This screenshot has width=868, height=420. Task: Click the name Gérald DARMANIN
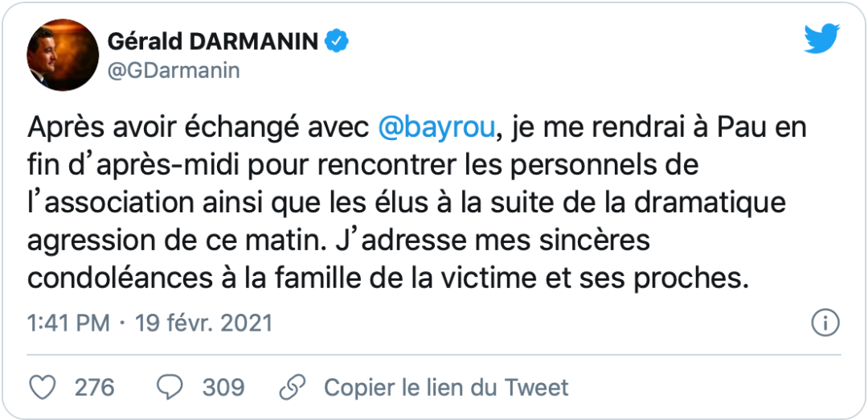coord(212,41)
